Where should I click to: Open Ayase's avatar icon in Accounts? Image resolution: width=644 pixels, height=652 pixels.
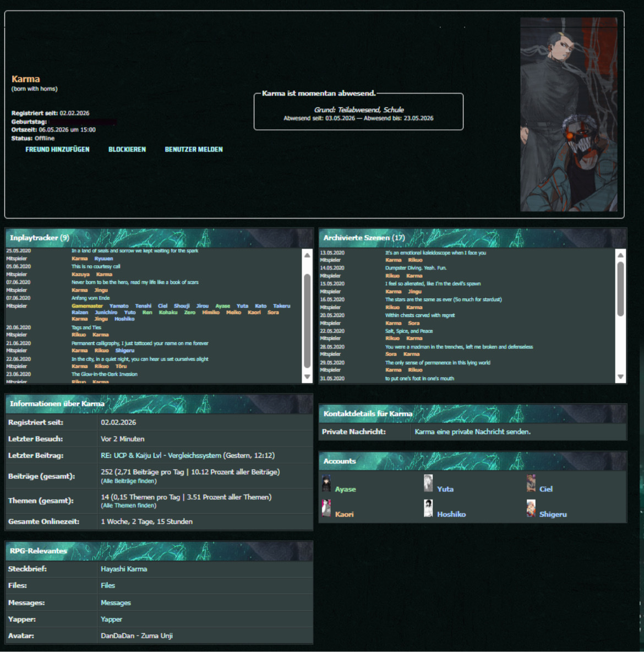point(326,484)
